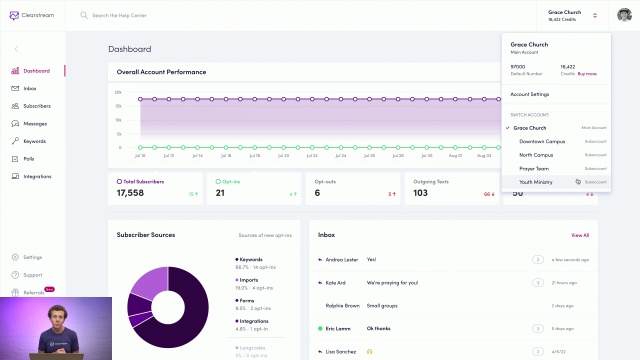Open Dashboard in the sidebar
The height and width of the screenshot is (360, 640).
(37, 71)
